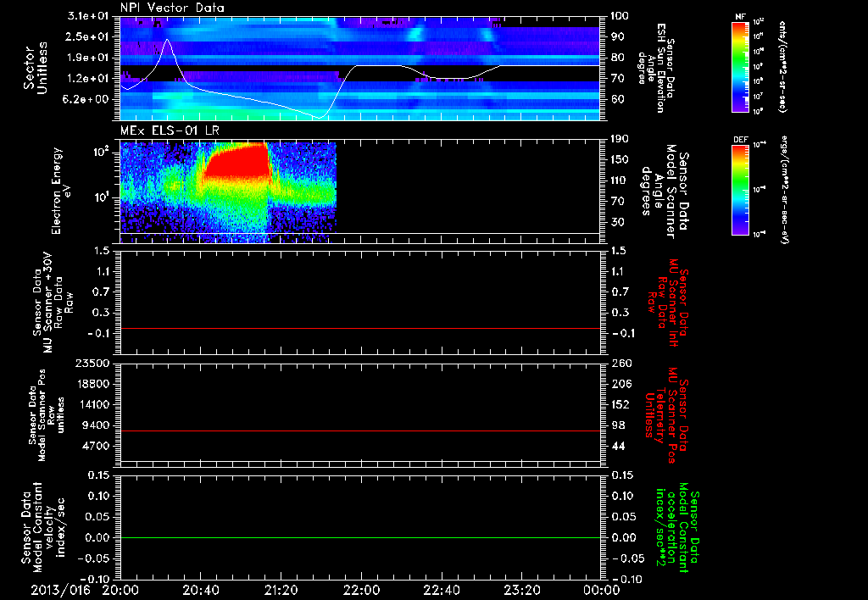Click the '22:00' time axis label
This screenshot has width=868, height=600.
[x=361, y=590]
